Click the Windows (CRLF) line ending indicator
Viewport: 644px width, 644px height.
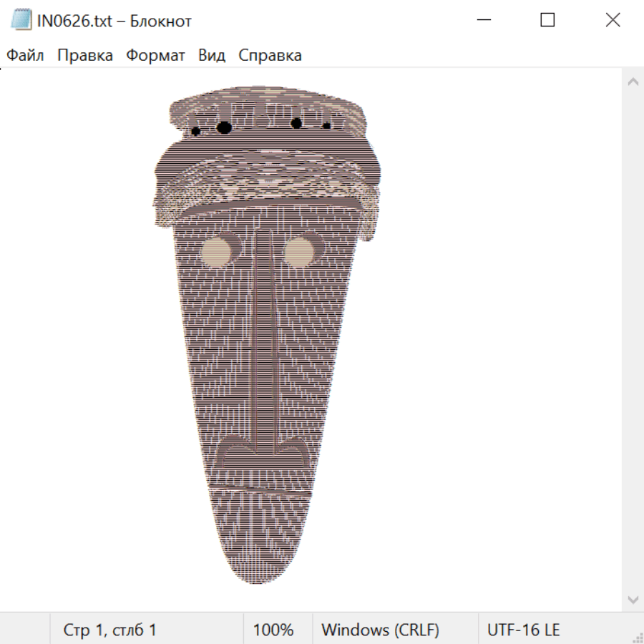click(x=380, y=630)
